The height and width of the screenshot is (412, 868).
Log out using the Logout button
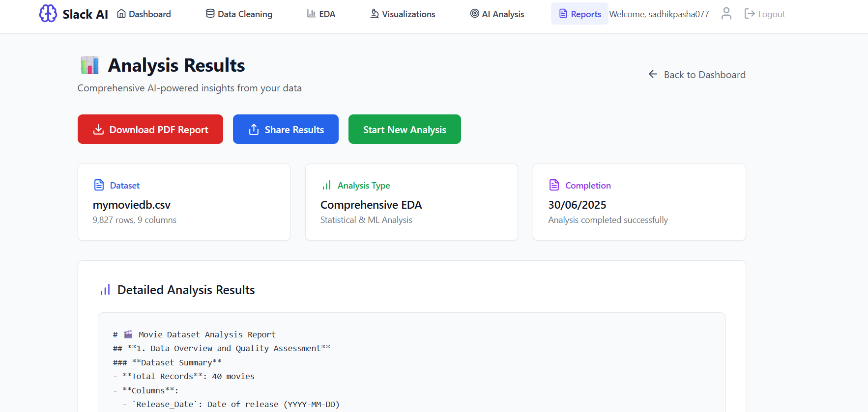point(764,14)
